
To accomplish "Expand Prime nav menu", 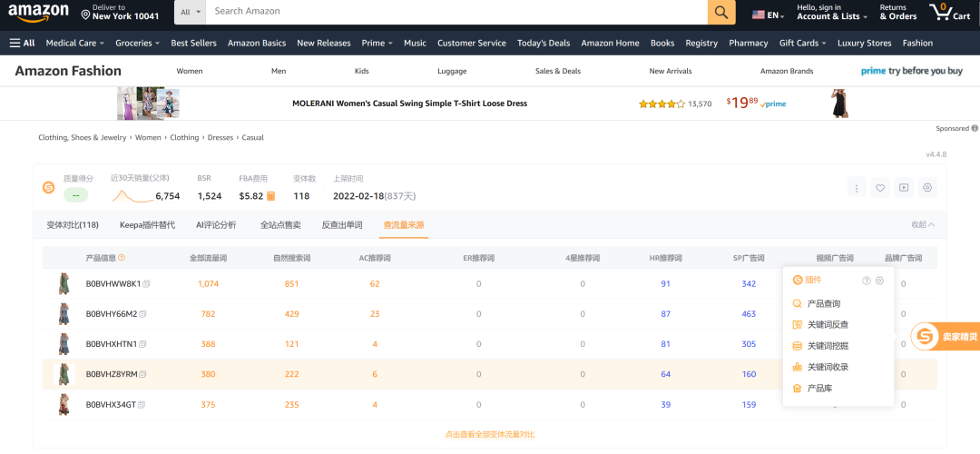I will pyautogui.click(x=377, y=44).
